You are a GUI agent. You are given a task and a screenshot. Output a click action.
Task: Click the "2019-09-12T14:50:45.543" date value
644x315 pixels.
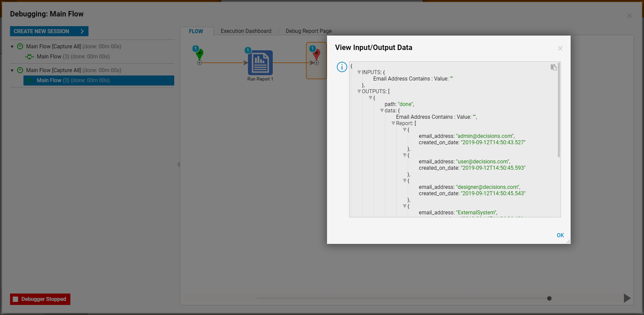[493, 193]
